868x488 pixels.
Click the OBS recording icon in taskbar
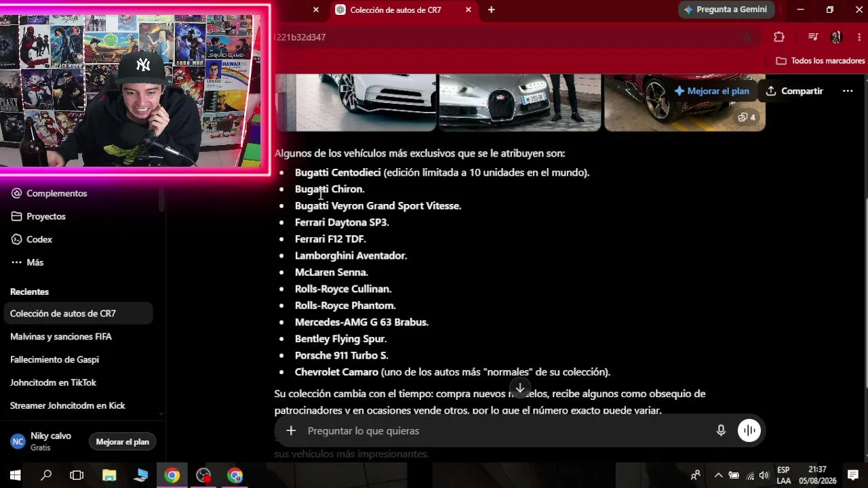[203, 475]
